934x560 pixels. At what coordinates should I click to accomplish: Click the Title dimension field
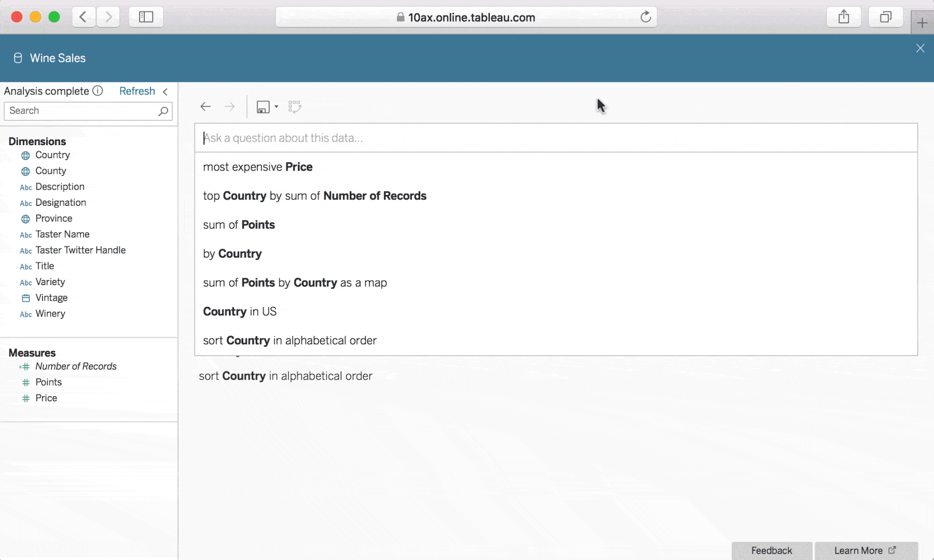coord(45,266)
